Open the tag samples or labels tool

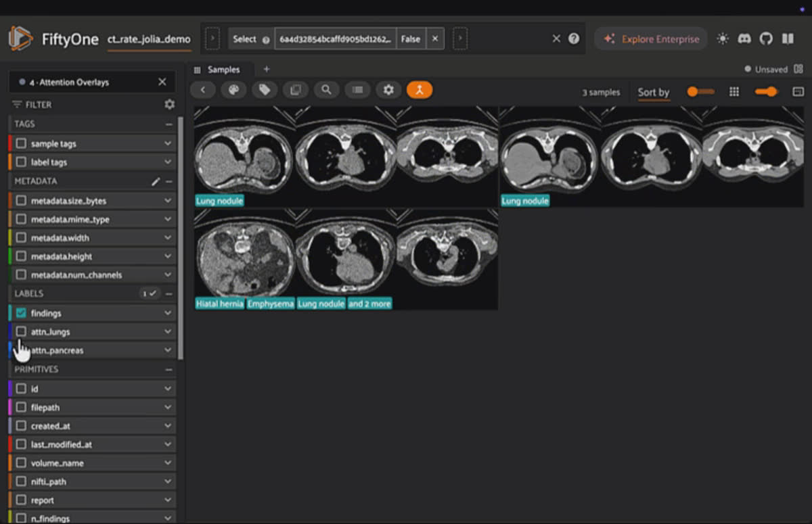[x=265, y=90]
